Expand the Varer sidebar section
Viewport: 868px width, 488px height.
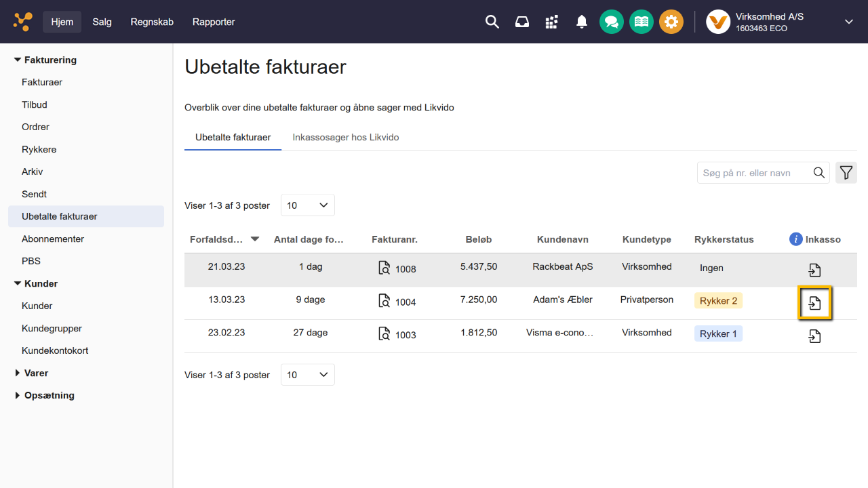pos(35,373)
